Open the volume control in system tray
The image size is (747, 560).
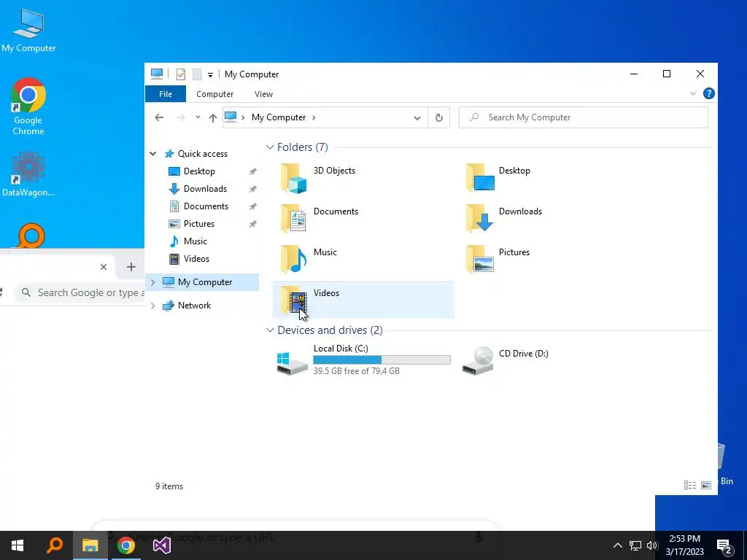(652, 545)
